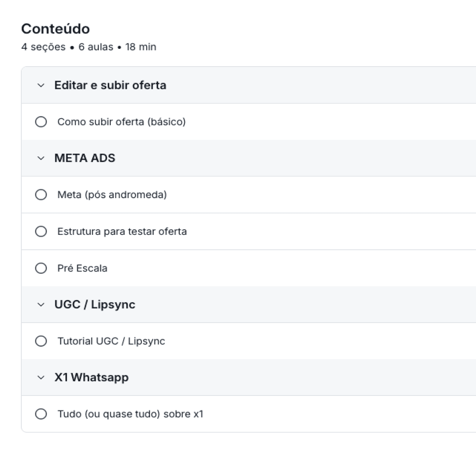476x468 pixels.
Task: Mark the Meta (pós andromeda) completion circle
Action: 41,195
